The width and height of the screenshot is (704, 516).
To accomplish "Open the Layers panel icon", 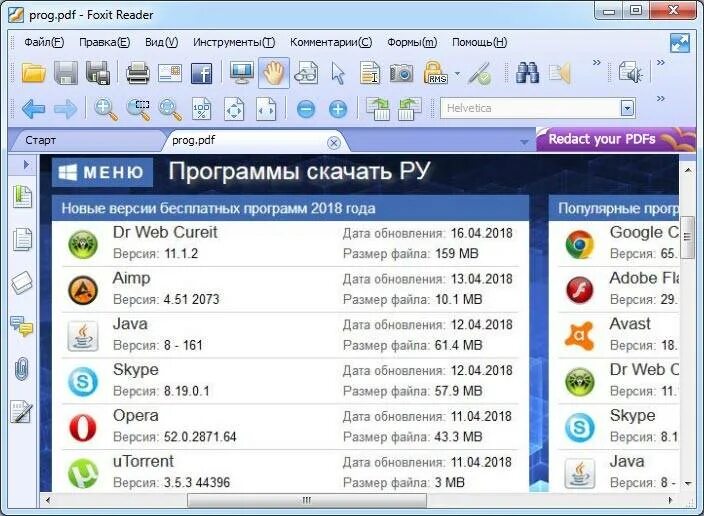I will point(22,282).
